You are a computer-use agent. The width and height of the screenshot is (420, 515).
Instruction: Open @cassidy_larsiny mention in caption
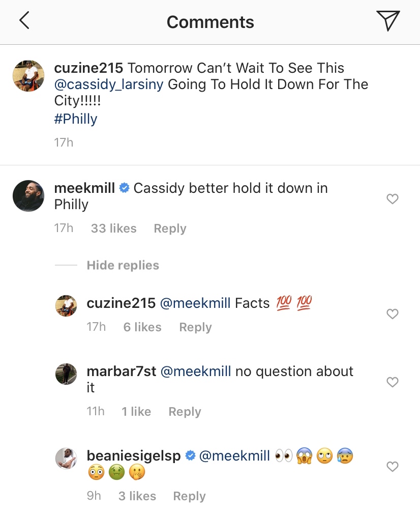(109, 84)
